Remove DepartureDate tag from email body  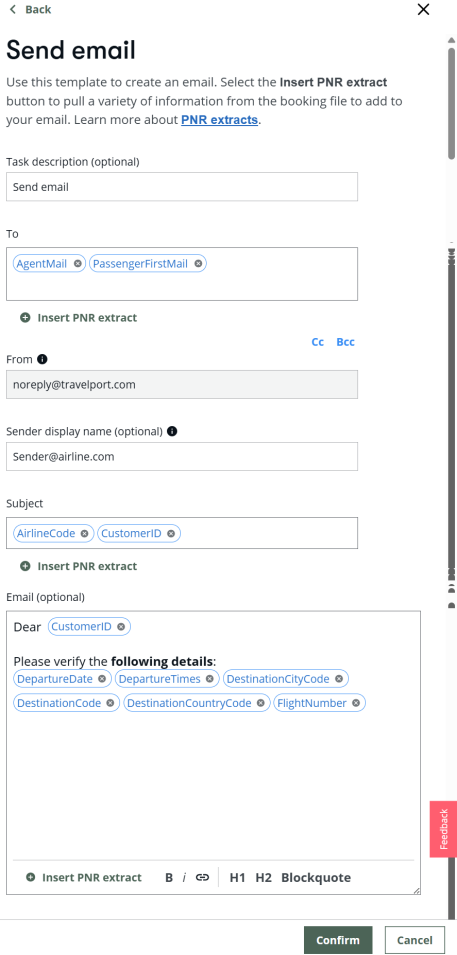pyautogui.click(x=102, y=678)
